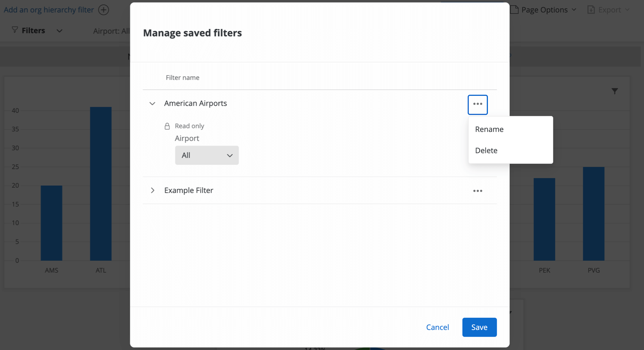
Task: Click the lock icon beside Read only
Action: 167,126
